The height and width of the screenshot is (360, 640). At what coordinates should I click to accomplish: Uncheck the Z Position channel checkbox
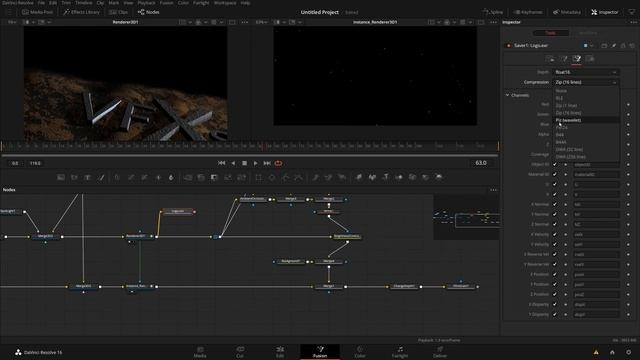(555, 294)
